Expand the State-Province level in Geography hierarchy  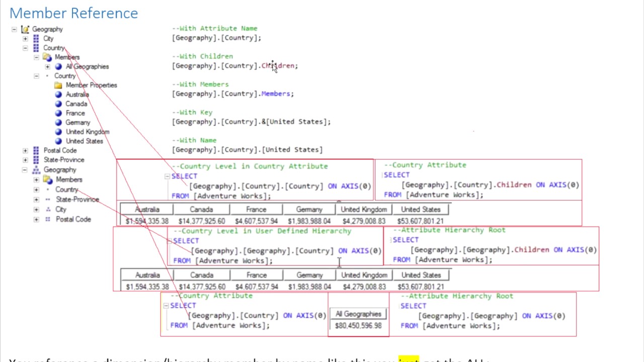(x=36, y=200)
